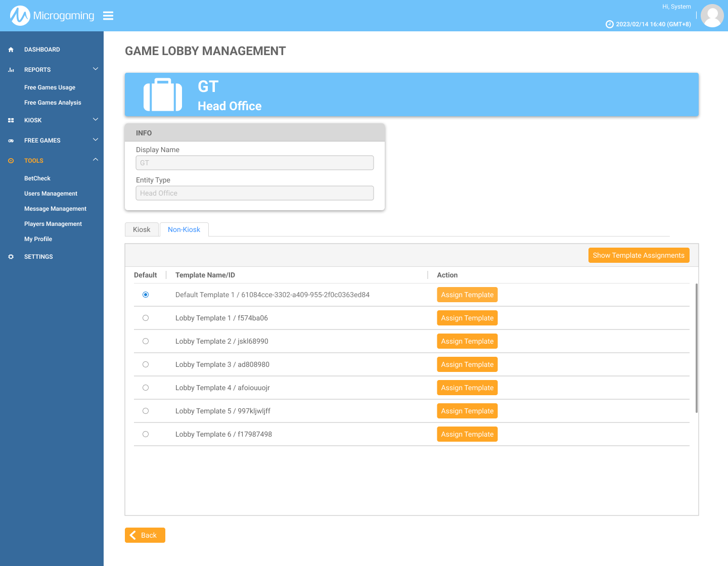Switch to the Kiosk tab

pyautogui.click(x=142, y=229)
